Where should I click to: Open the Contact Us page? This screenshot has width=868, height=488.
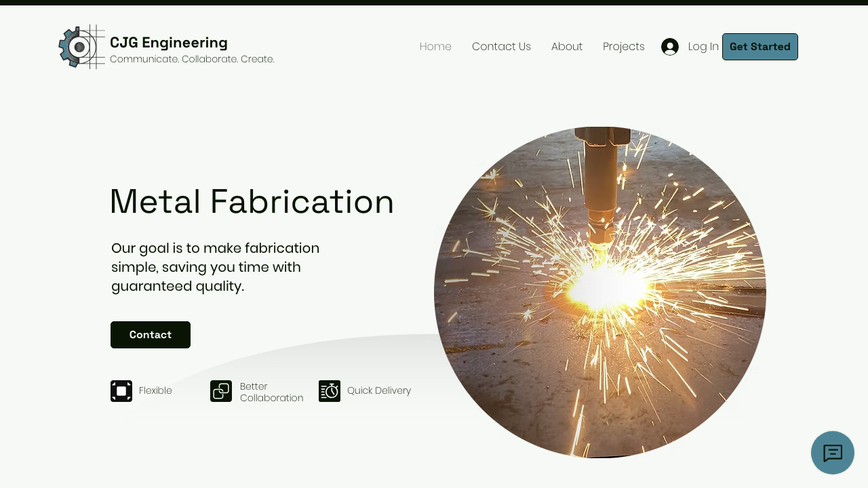(x=501, y=47)
